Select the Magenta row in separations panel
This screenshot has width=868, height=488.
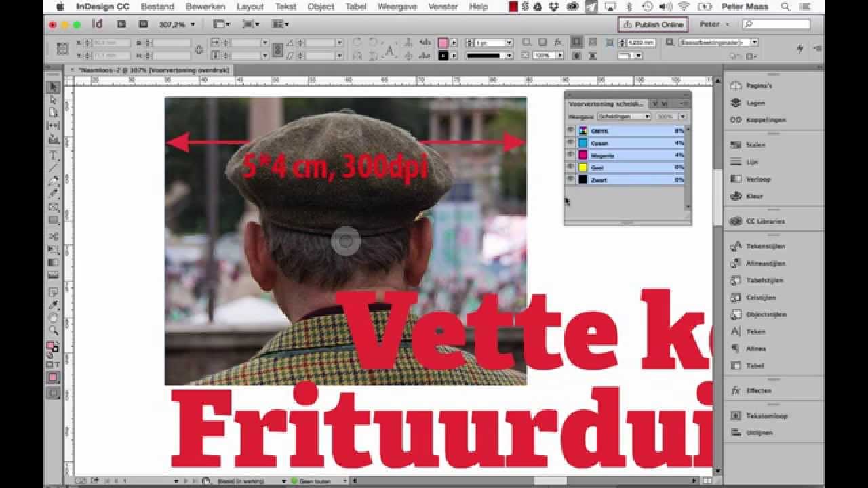coord(625,155)
